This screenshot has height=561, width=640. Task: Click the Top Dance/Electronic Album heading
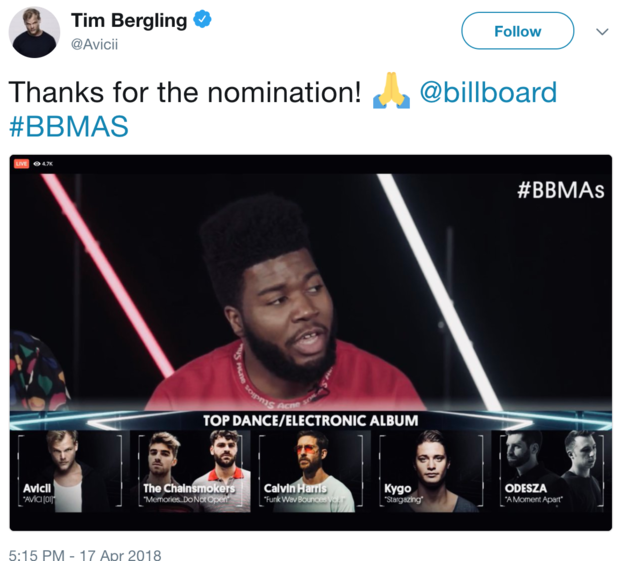(x=311, y=420)
